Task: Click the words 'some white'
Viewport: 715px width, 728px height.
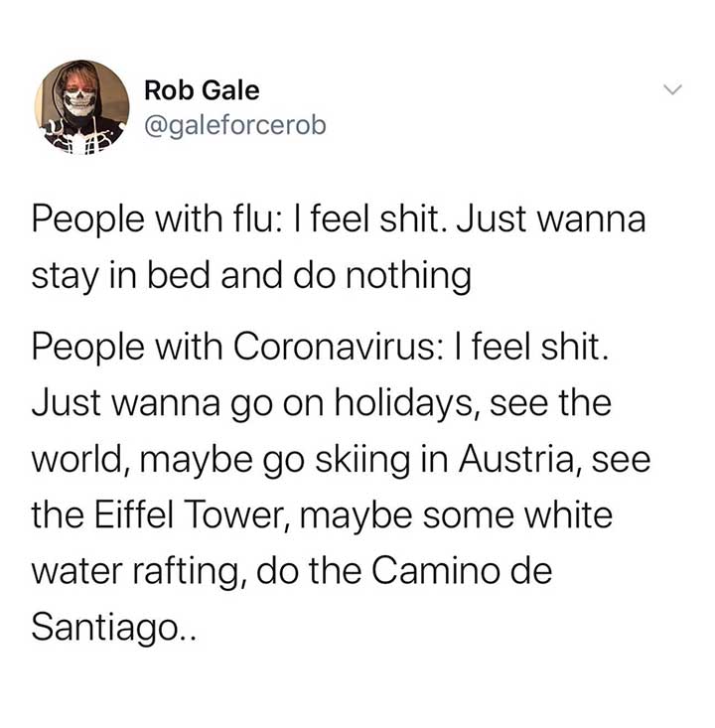Action: (x=517, y=514)
